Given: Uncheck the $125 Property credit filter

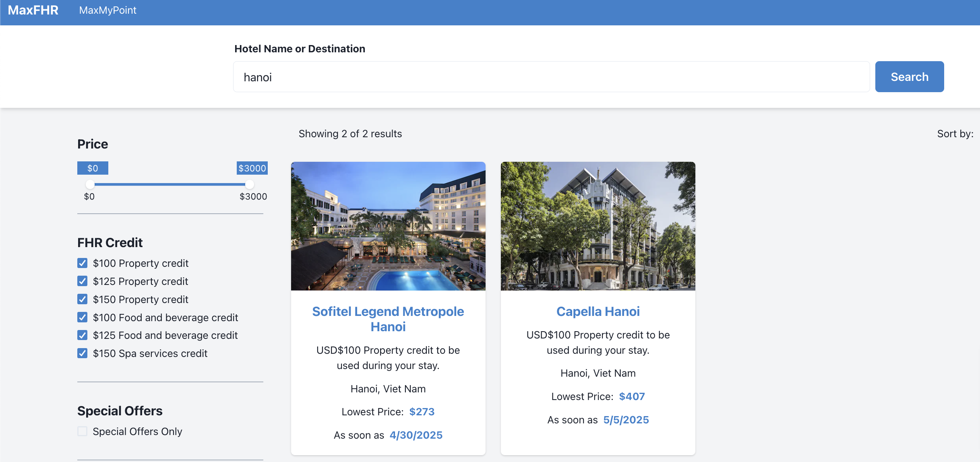Looking at the screenshot, I should coord(82,281).
